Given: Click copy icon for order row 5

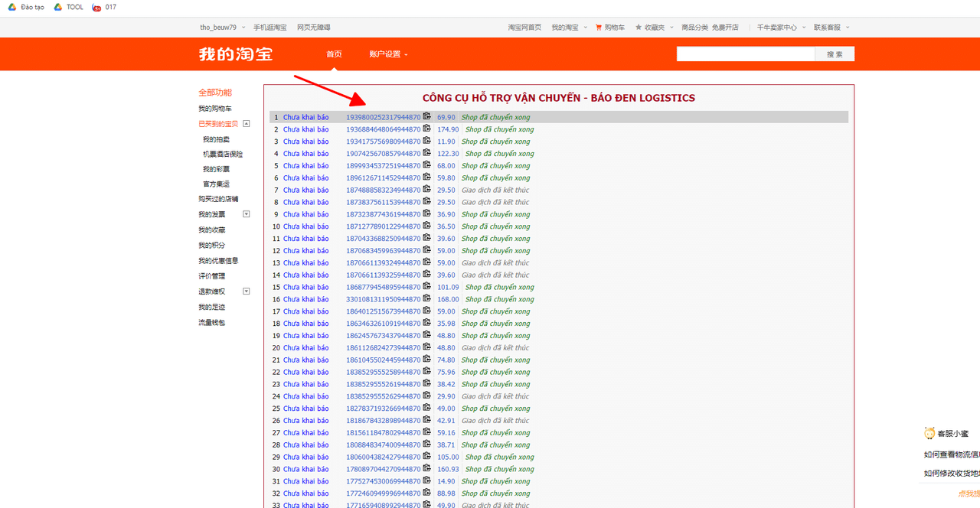Looking at the screenshot, I should pos(426,165).
